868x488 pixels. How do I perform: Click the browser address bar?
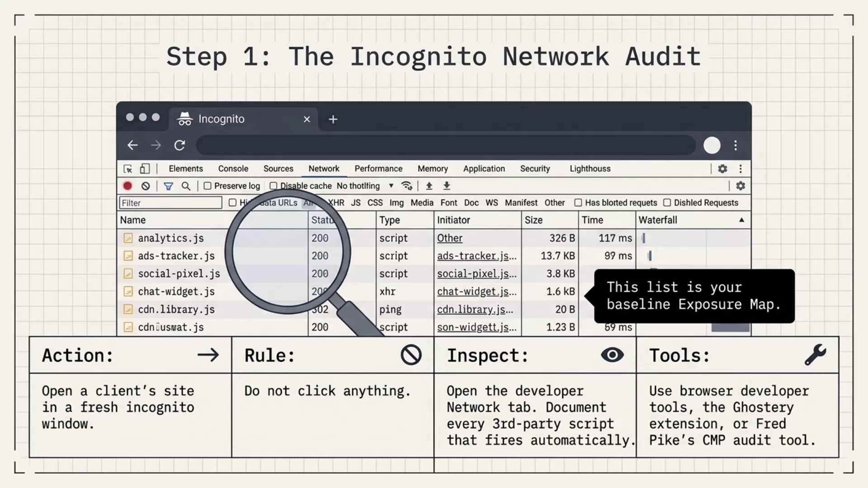[445, 145]
